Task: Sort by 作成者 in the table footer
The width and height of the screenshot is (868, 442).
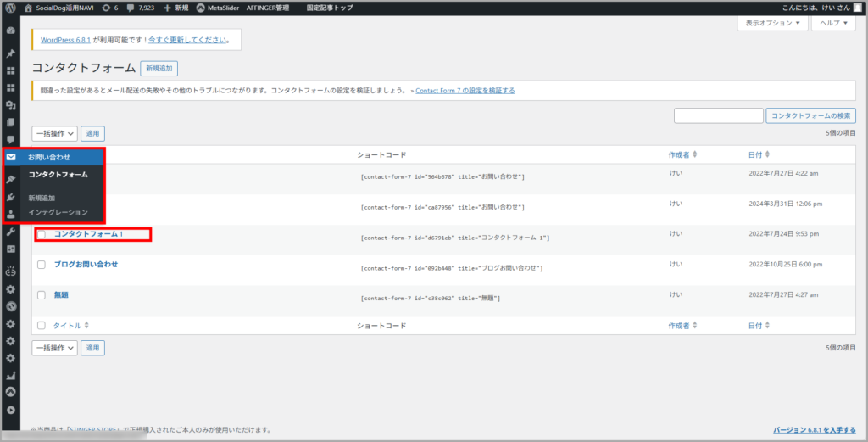Action: click(682, 326)
